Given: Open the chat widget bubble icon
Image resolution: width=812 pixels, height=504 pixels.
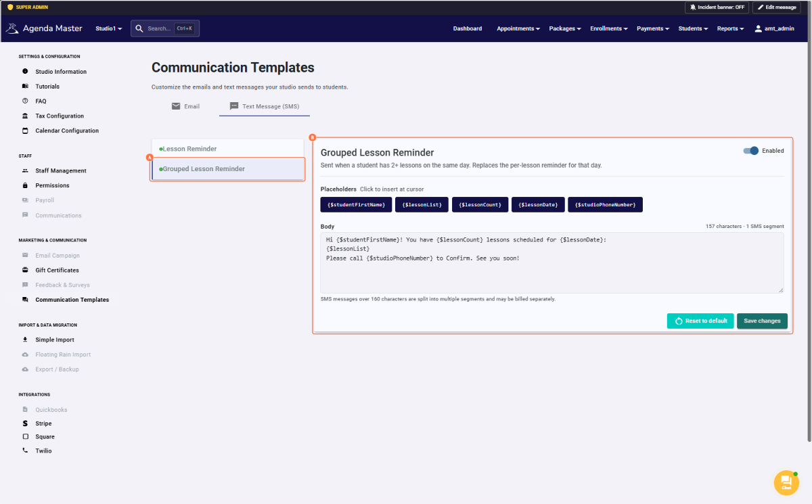Looking at the screenshot, I should [x=786, y=482].
